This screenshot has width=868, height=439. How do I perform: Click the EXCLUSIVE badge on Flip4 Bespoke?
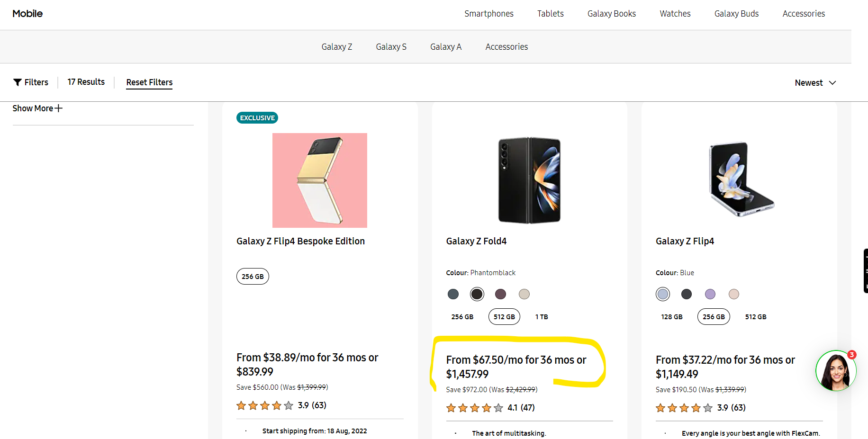click(257, 118)
